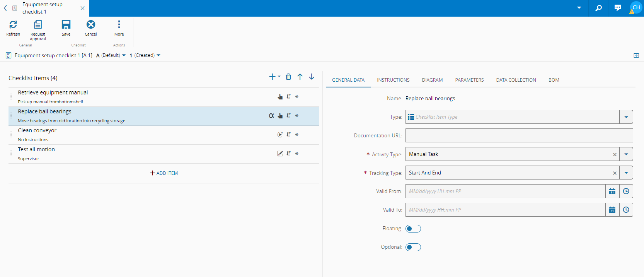Open the Valid From calendar picker

[612, 191]
